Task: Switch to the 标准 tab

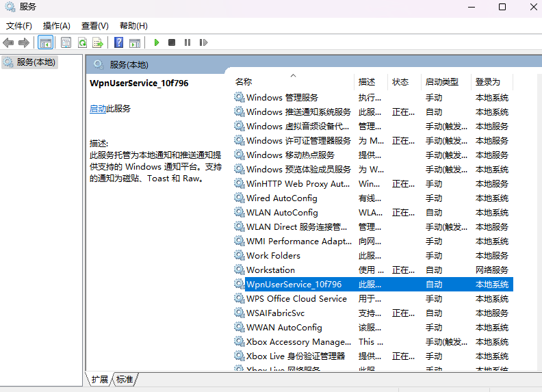Action: 125,379
